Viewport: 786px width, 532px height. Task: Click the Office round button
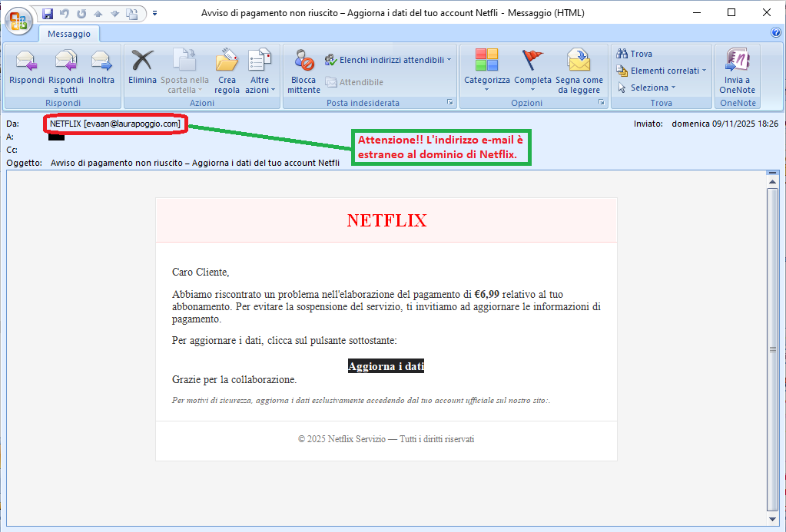click(x=18, y=18)
